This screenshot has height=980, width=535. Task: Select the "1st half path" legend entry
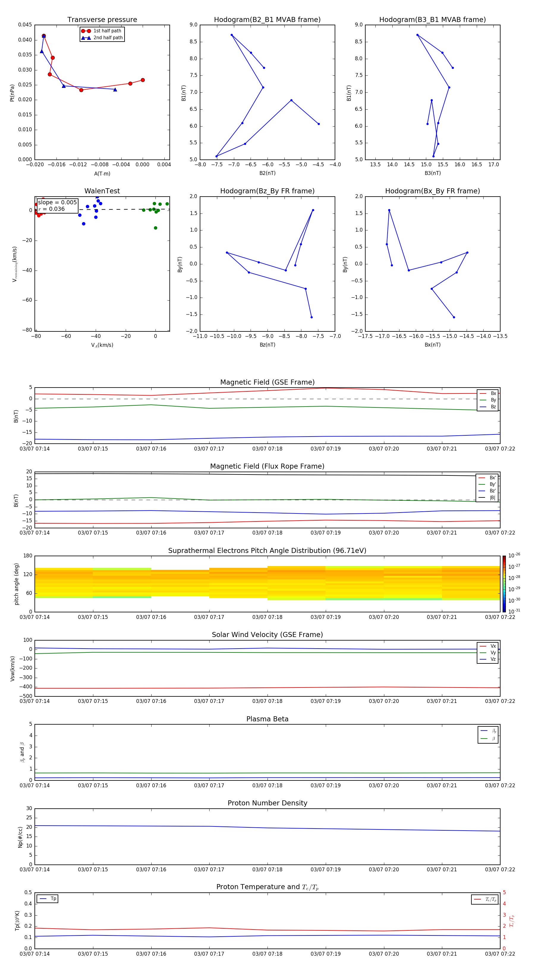pos(102,31)
